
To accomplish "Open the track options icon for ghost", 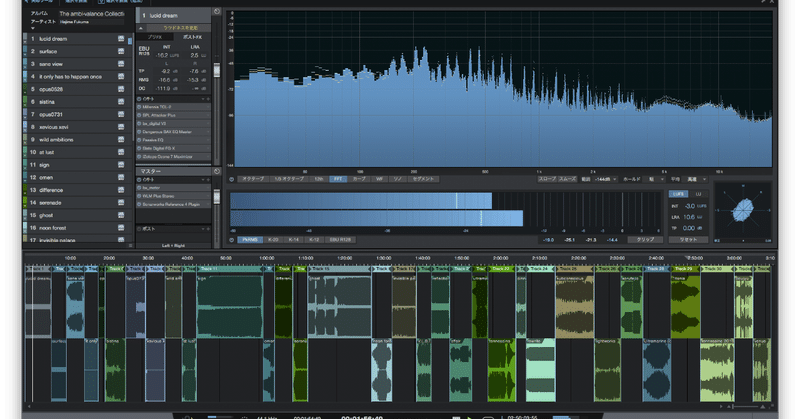I will (x=121, y=215).
